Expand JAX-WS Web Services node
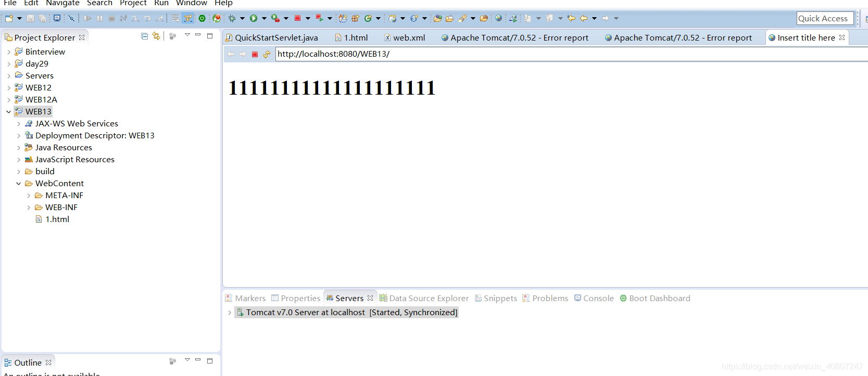The width and height of the screenshot is (868, 376). 19,123
